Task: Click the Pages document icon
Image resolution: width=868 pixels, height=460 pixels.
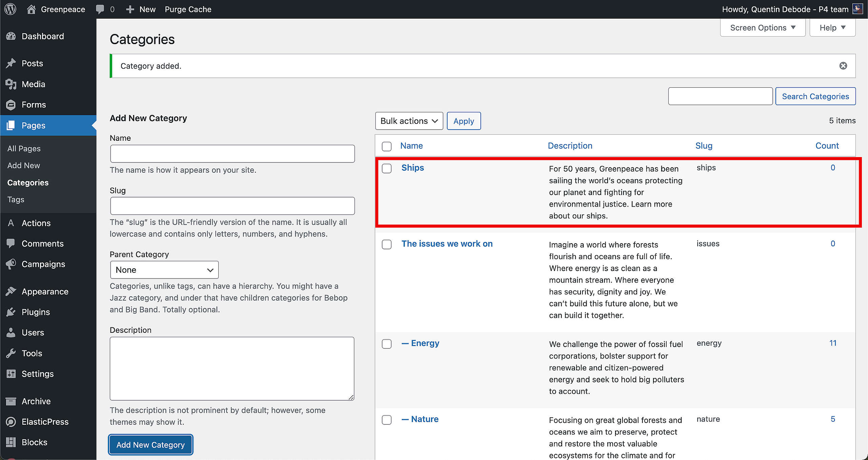Action: click(x=11, y=126)
